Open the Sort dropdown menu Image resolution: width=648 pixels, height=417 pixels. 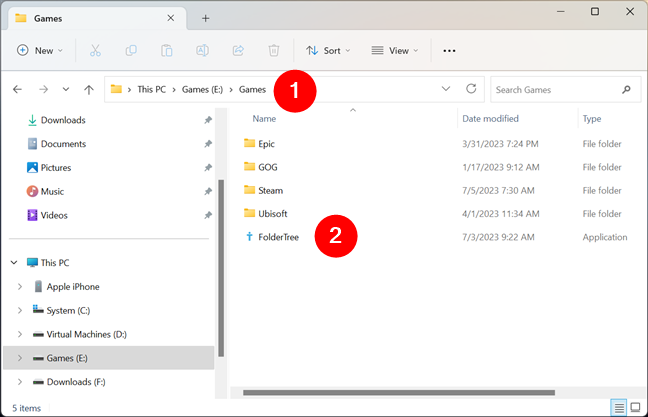click(329, 50)
